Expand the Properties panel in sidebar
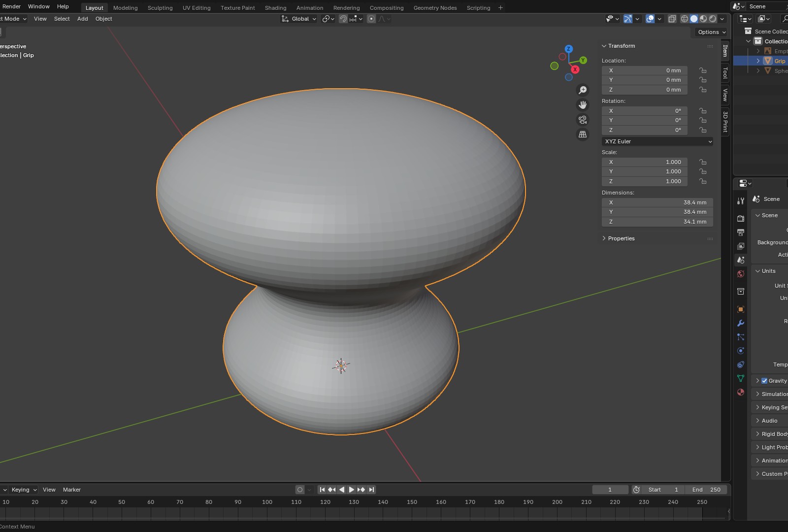The height and width of the screenshot is (532, 788). click(604, 238)
